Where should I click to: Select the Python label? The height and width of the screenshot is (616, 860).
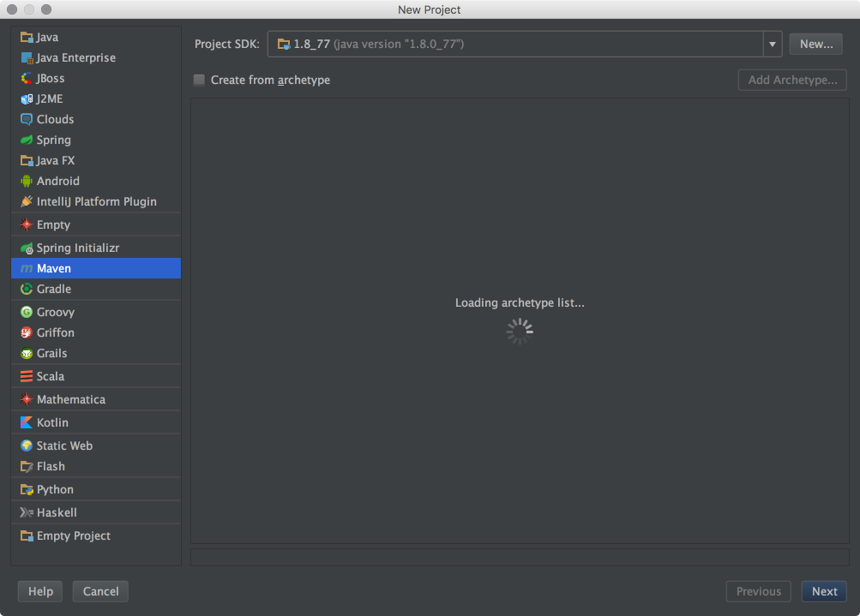[x=55, y=489]
